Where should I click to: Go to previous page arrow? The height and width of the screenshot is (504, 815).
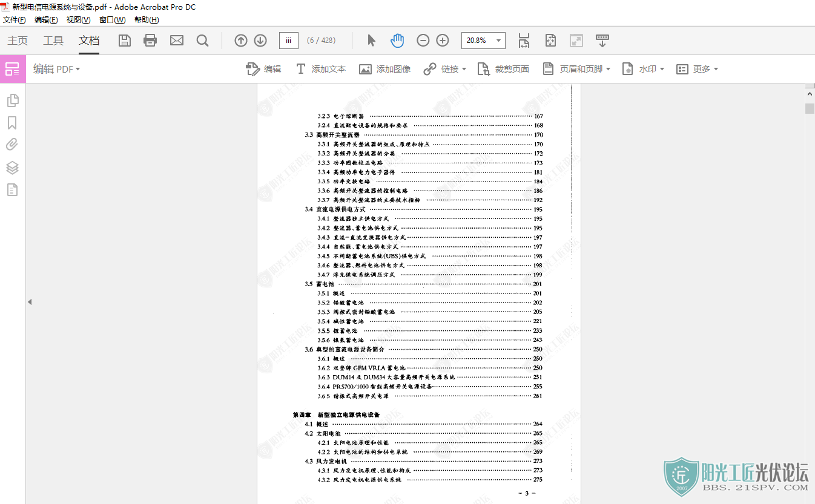click(241, 41)
